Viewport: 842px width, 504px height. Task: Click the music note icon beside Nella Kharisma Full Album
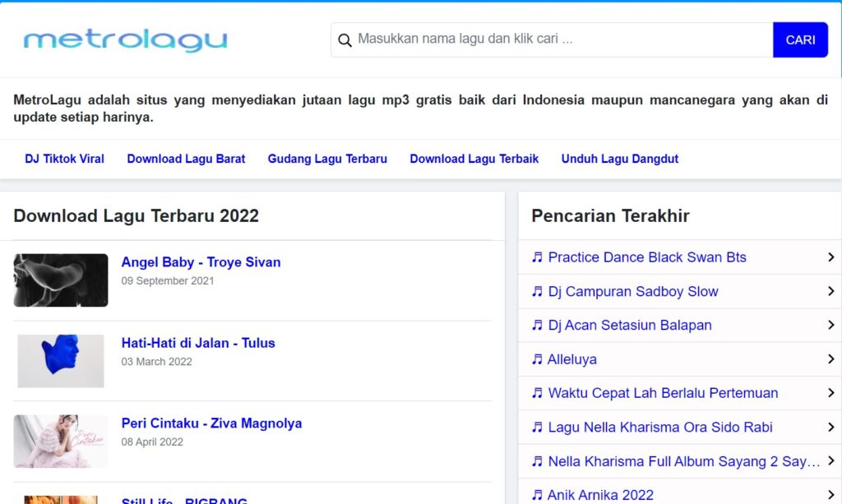[x=537, y=461]
